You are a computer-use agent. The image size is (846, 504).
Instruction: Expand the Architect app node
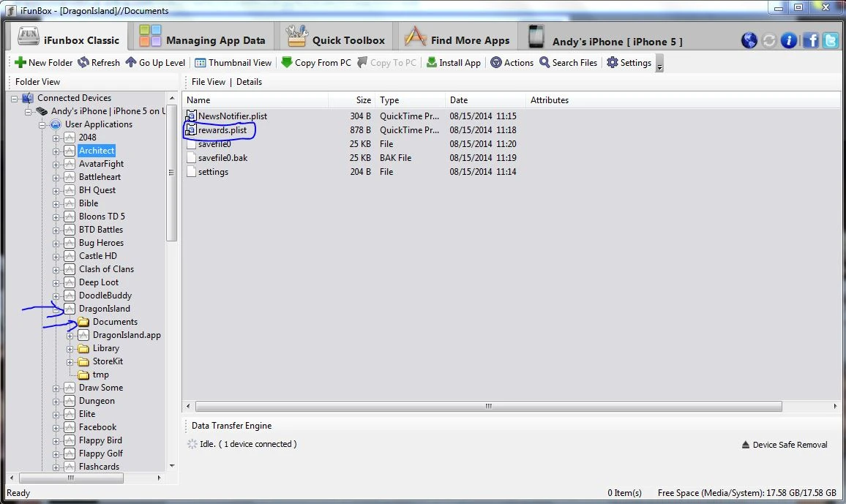(x=56, y=151)
